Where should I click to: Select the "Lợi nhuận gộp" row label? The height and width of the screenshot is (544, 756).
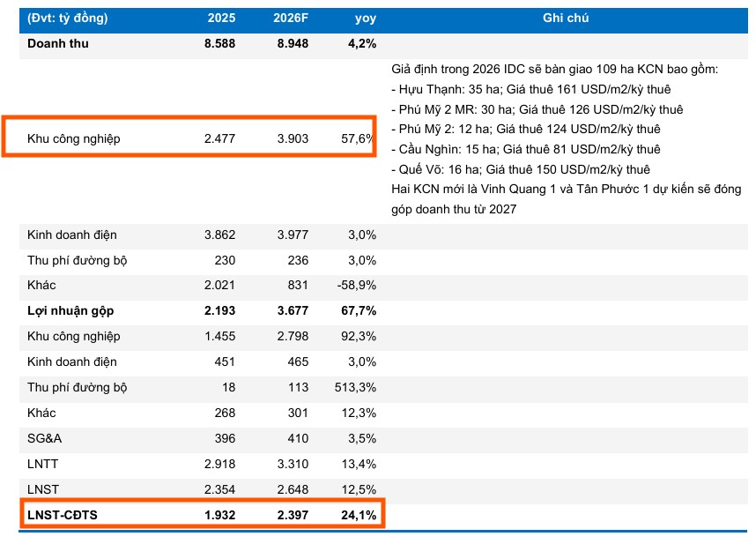click(70, 311)
